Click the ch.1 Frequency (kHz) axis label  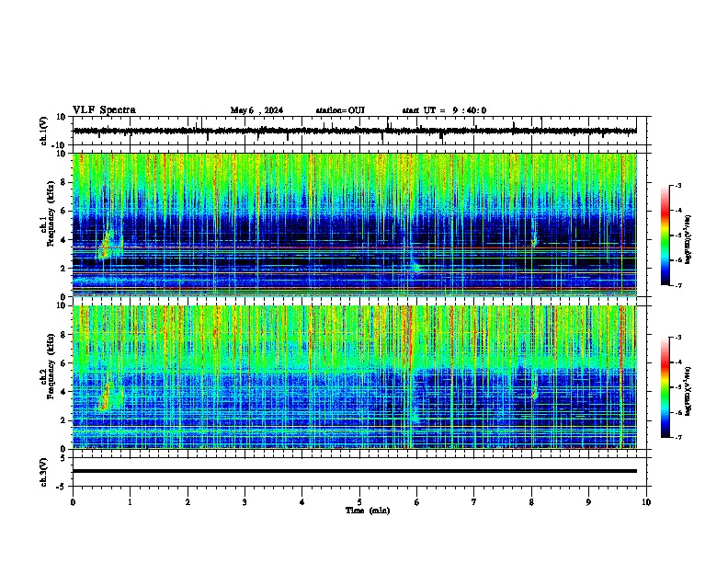coord(48,213)
